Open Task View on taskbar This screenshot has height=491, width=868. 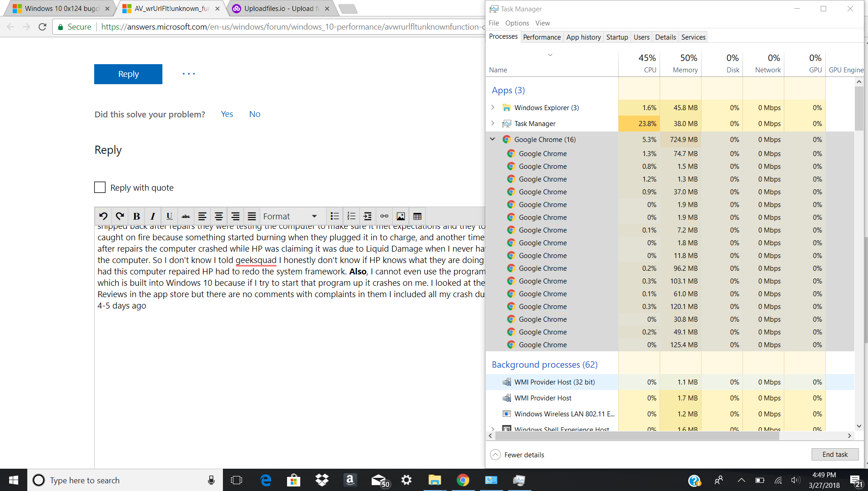pos(237,480)
